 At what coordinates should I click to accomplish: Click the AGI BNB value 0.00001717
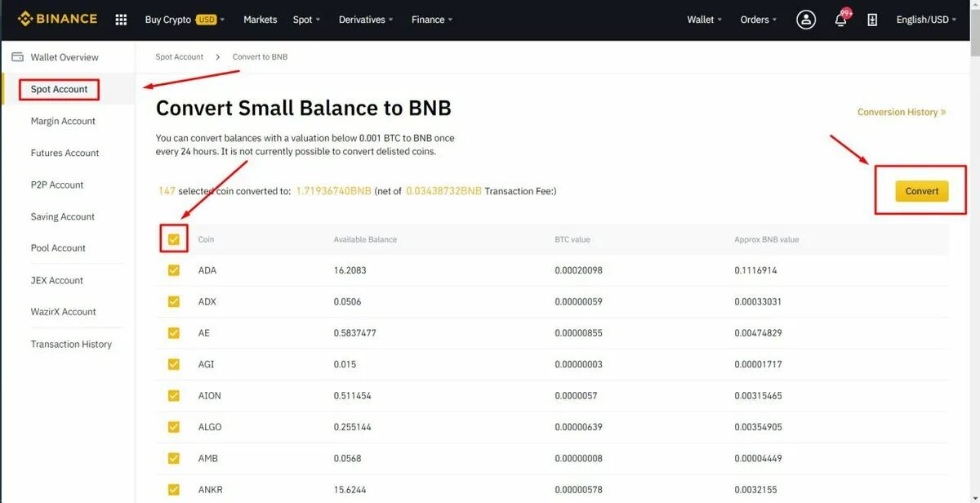(758, 364)
